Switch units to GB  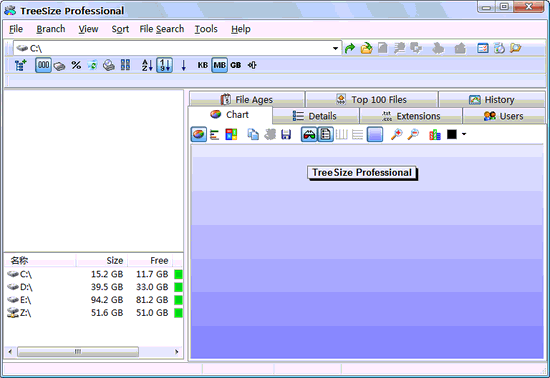(x=236, y=65)
